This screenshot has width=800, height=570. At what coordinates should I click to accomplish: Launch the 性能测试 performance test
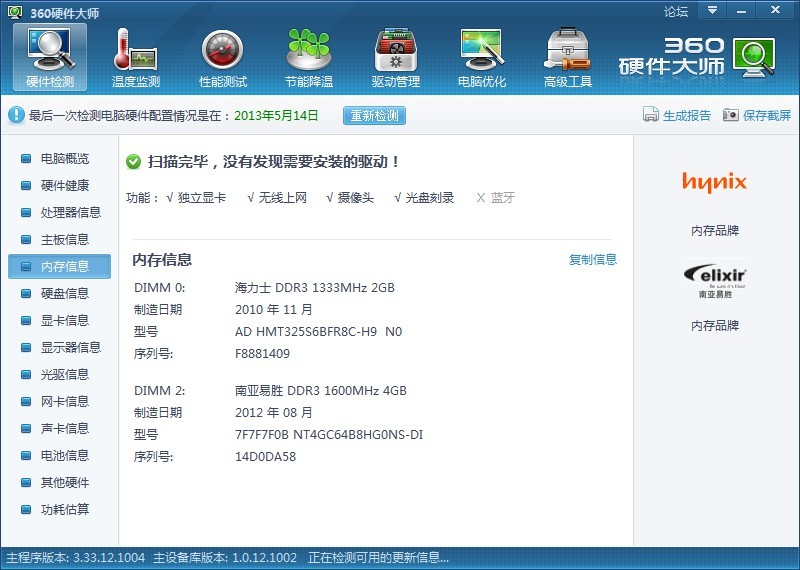tap(223, 57)
